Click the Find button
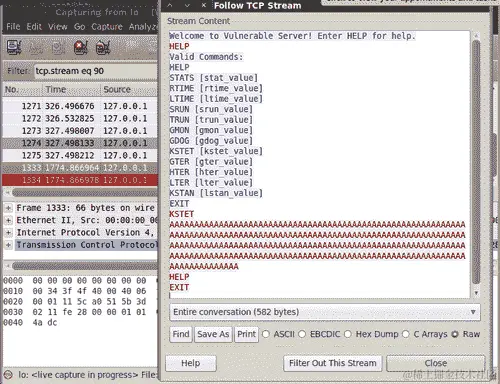The image size is (500, 384). coord(181,334)
